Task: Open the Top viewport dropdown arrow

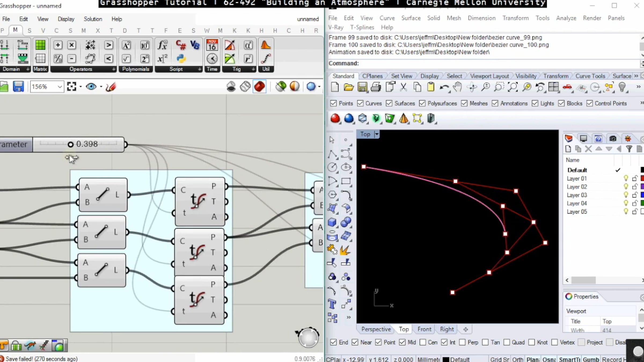Action: click(x=377, y=134)
